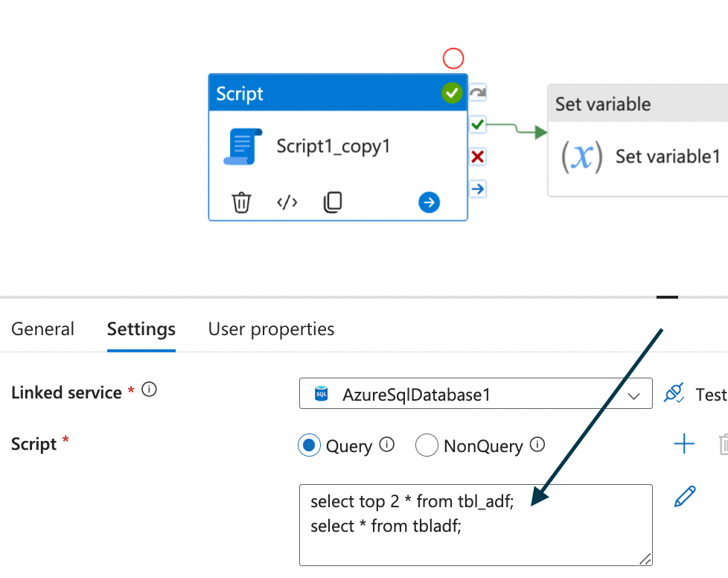Open Linked service info tooltip icon
Screen dimensions: 728x578
pos(149,390)
